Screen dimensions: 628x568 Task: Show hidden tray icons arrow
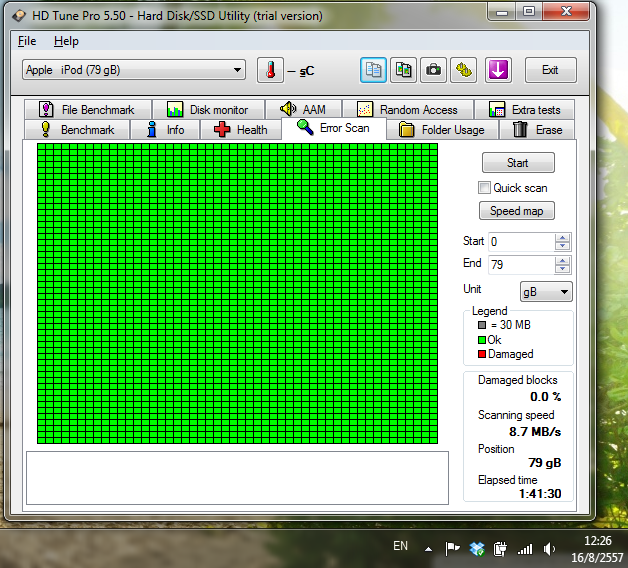point(428,548)
